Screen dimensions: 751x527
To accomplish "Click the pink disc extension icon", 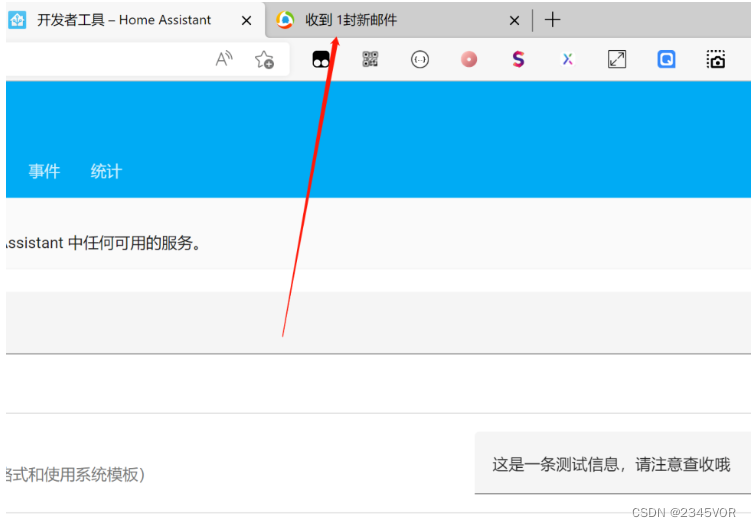I will [x=469, y=59].
